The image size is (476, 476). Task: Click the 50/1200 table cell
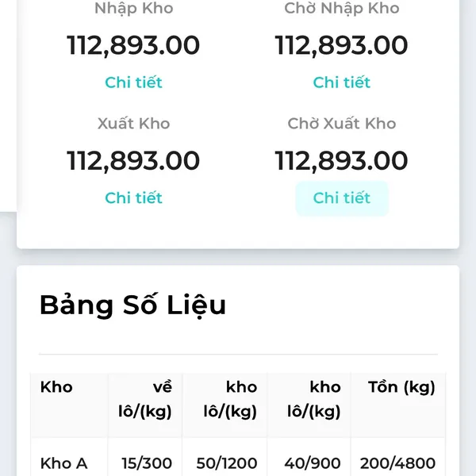[227, 463]
